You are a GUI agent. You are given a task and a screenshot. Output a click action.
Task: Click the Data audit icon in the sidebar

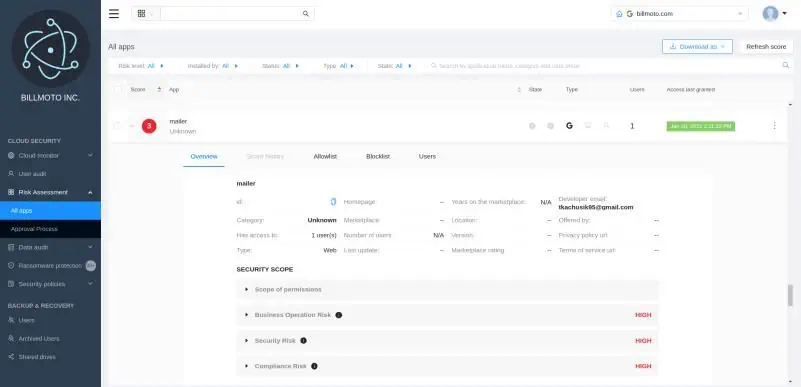(x=11, y=247)
